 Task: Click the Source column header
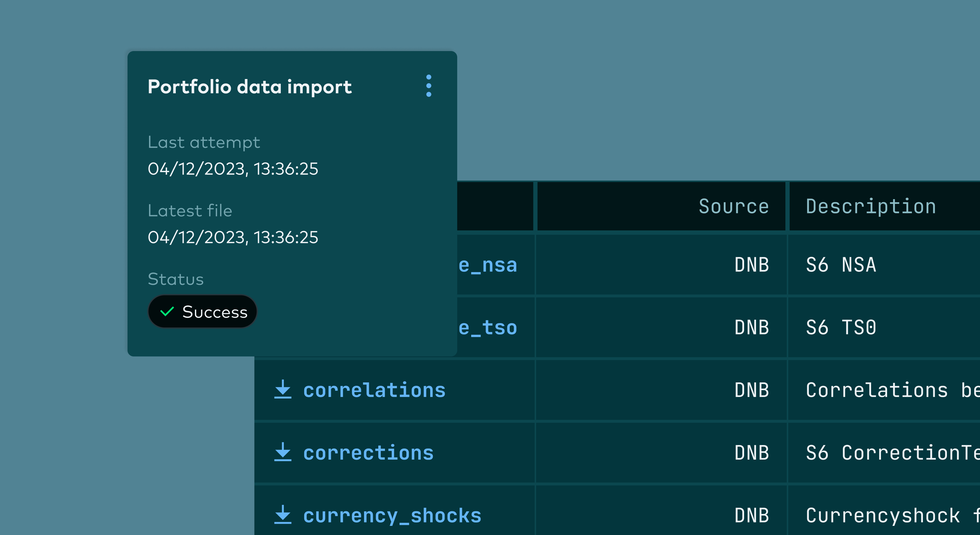click(733, 206)
